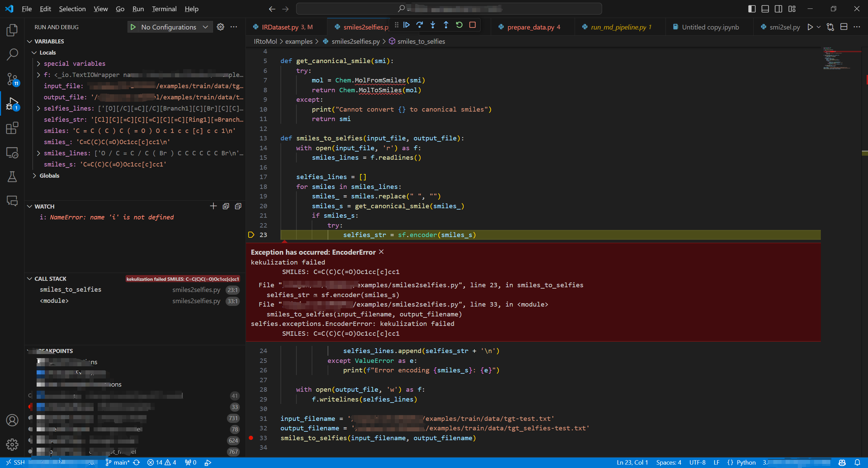Image resolution: width=868 pixels, height=468 pixels.
Task: Click the command center search field
Action: (449, 9)
